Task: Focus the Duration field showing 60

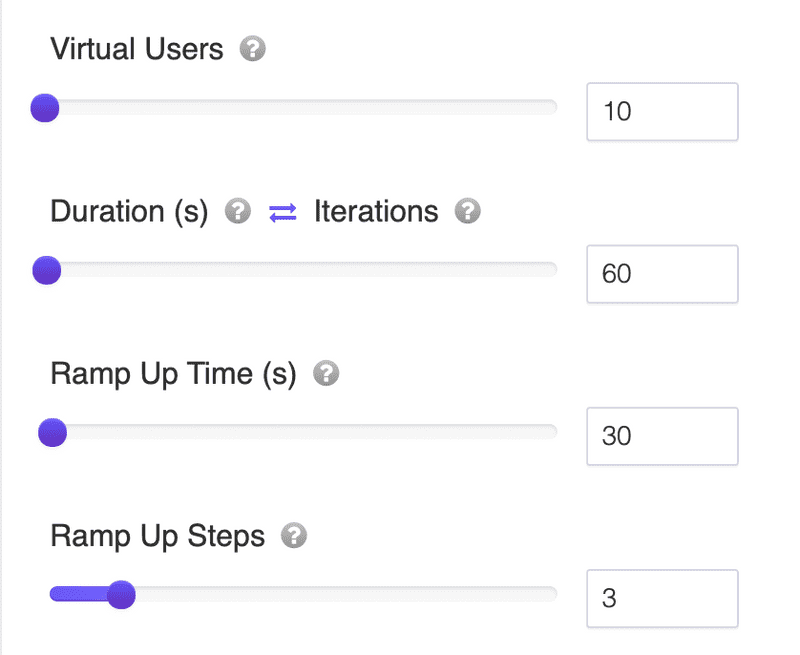Action: click(662, 273)
